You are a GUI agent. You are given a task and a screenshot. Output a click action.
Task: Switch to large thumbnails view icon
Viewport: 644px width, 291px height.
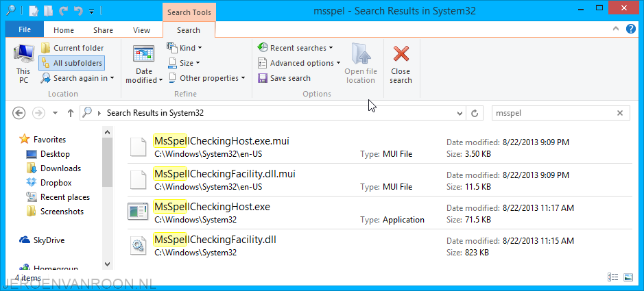pyautogui.click(x=628, y=277)
